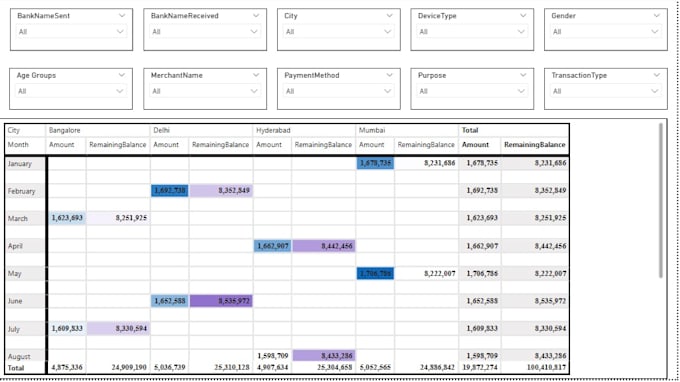
Task: Click the City slicer header chevron
Action: click(x=389, y=16)
